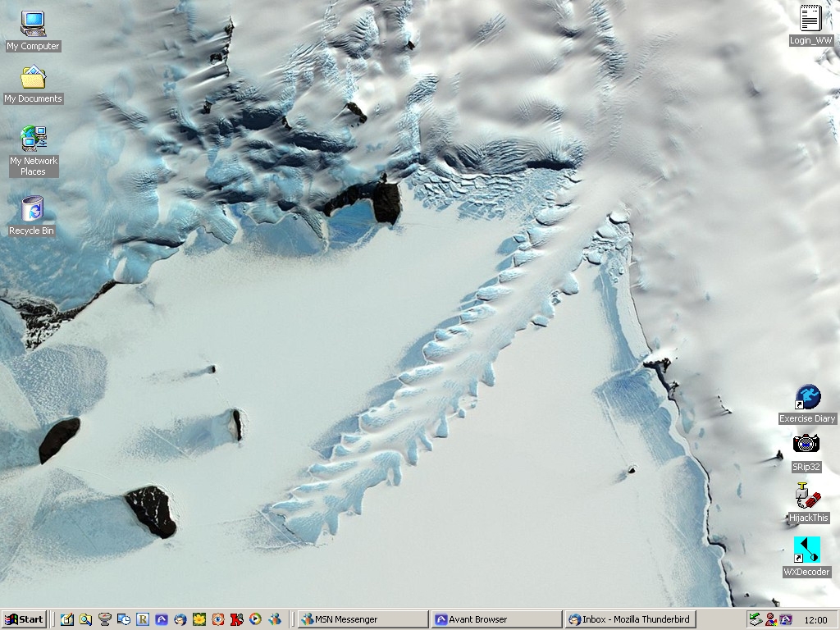Click the goblet-shaped quick launch icon

tap(104, 619)
